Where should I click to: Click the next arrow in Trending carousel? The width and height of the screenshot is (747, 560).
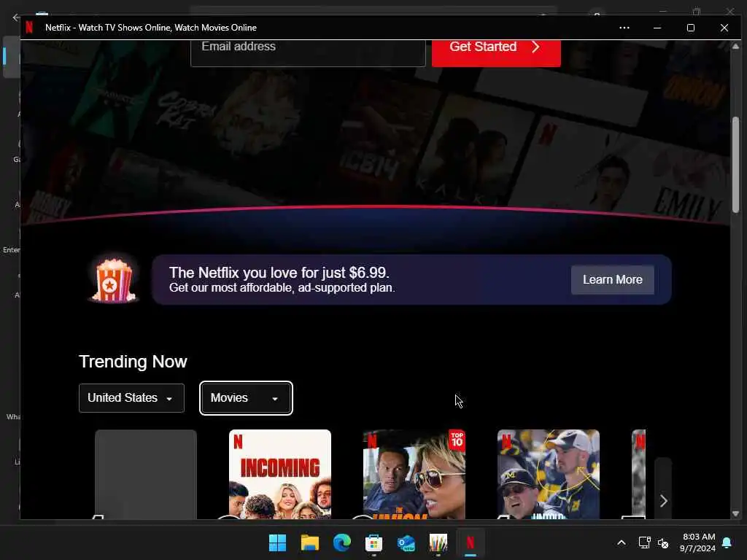[663, 500]
